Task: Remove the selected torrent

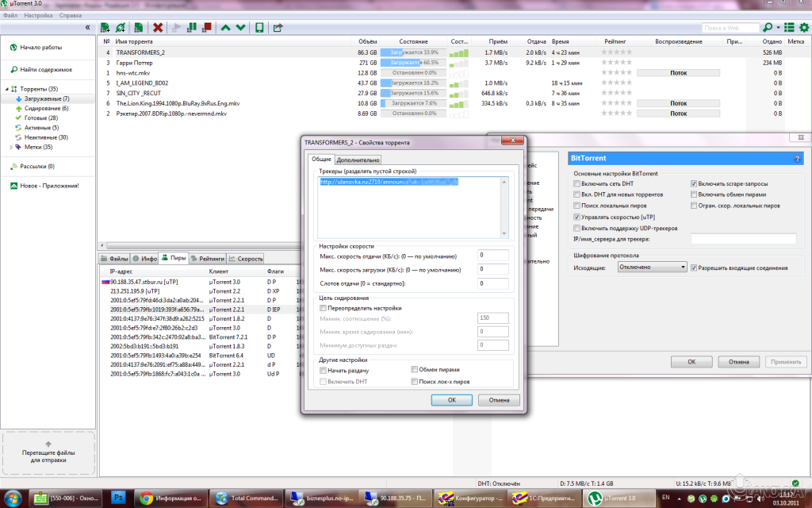Action: [x=157, y=27]
